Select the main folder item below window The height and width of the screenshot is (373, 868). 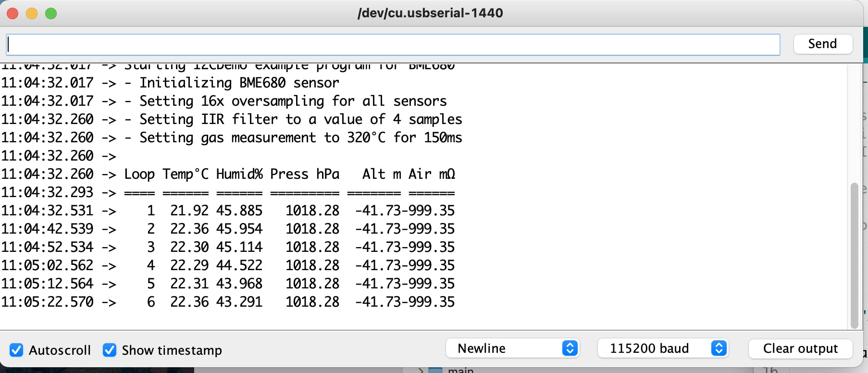[460, 370]
